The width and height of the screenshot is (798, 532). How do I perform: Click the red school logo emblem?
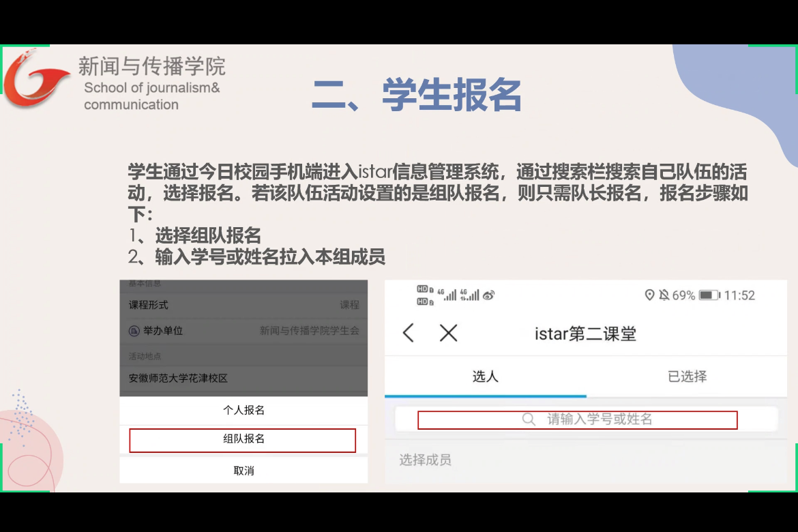click(x=34, y=79)
